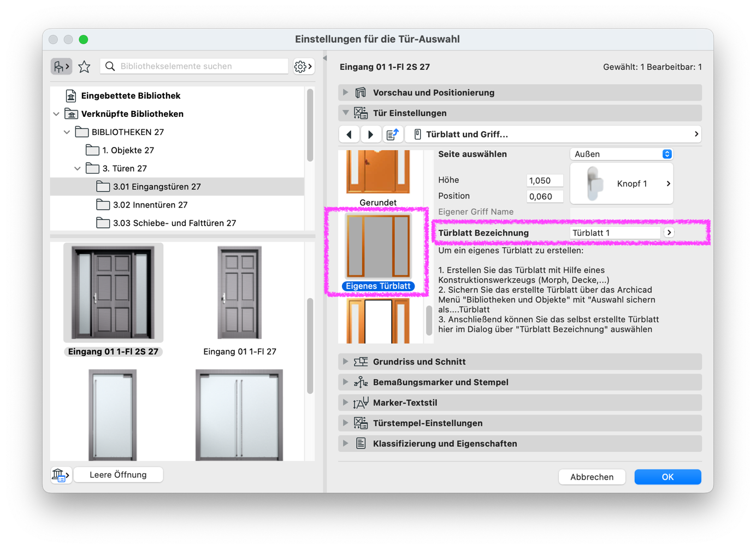Expand Vorschau und Positionierung section

coord(345,93)
